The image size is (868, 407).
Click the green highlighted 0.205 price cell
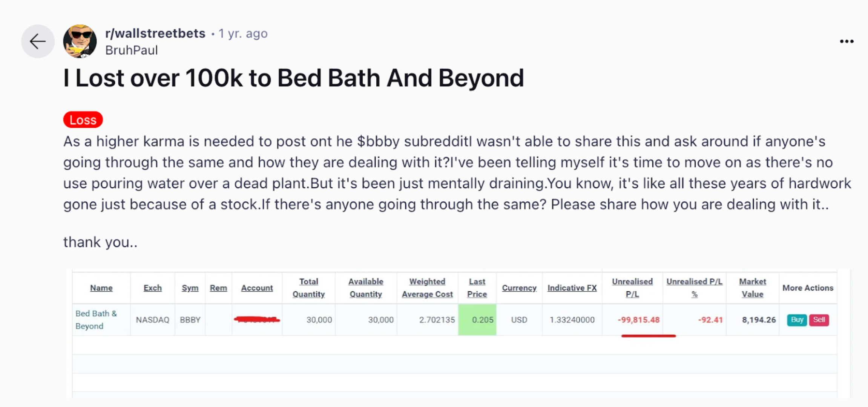click(477, 320)
